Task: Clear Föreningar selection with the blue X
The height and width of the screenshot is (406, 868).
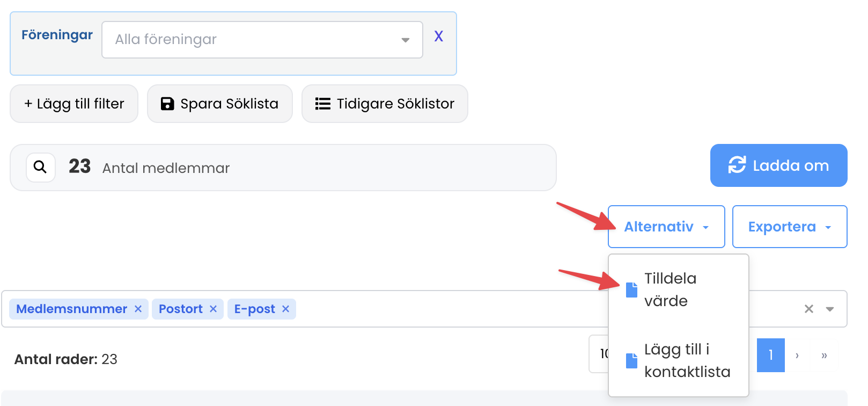Action: 439,36
